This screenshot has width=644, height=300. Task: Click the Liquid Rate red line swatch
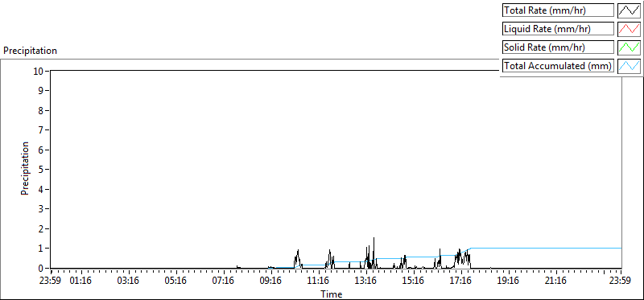[630, 29]
